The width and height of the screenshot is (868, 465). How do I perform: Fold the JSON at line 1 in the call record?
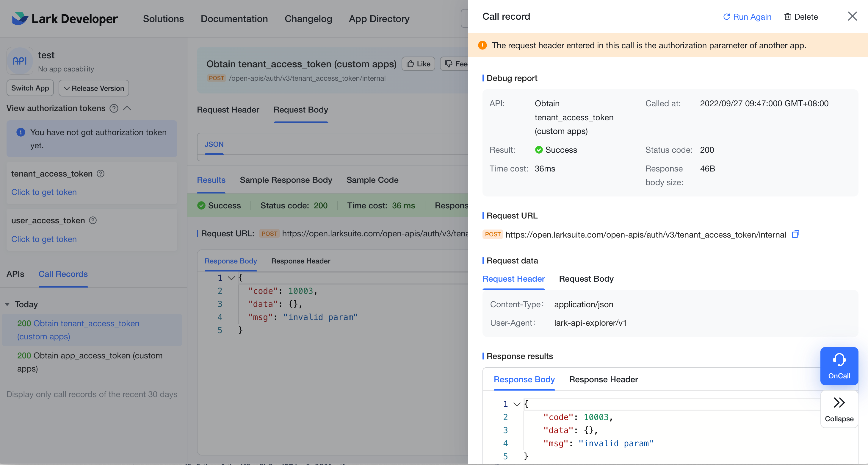pos(517,404)
